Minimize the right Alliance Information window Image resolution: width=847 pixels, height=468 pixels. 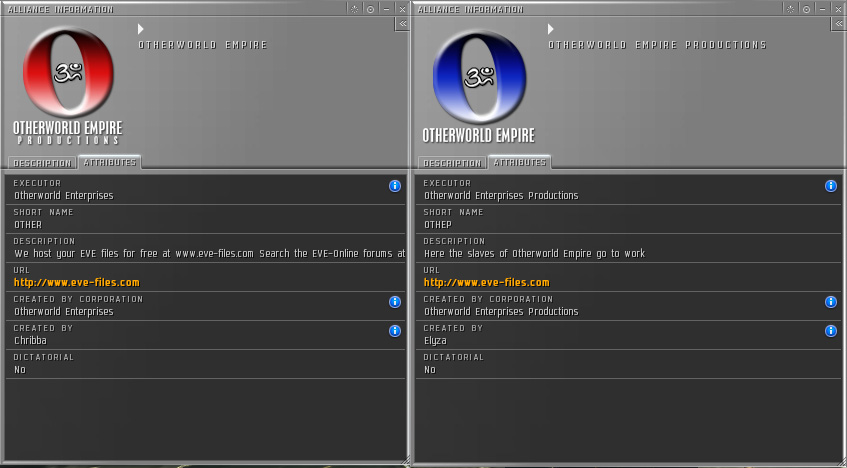point(823,9)
